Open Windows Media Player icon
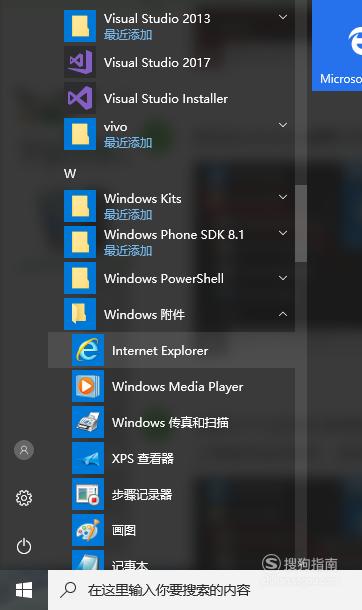The image size is (362, 610). 88,386
